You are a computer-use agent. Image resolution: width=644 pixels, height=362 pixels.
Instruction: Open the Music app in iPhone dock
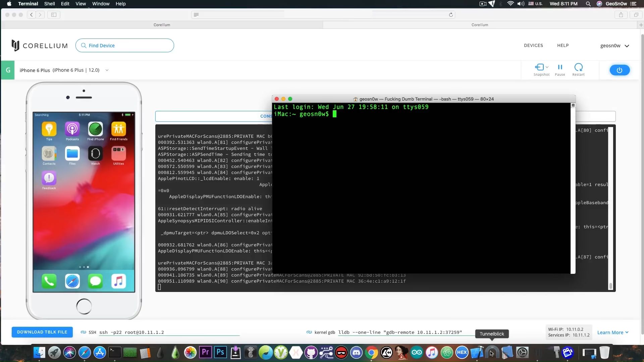[118, 281]
